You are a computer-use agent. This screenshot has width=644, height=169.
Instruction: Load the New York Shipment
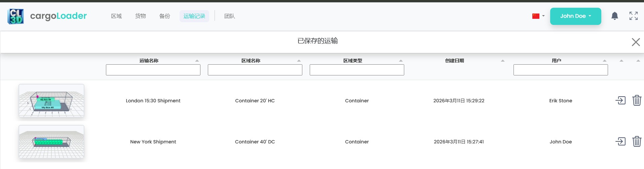pyautogui.click(x=620, y=141)
